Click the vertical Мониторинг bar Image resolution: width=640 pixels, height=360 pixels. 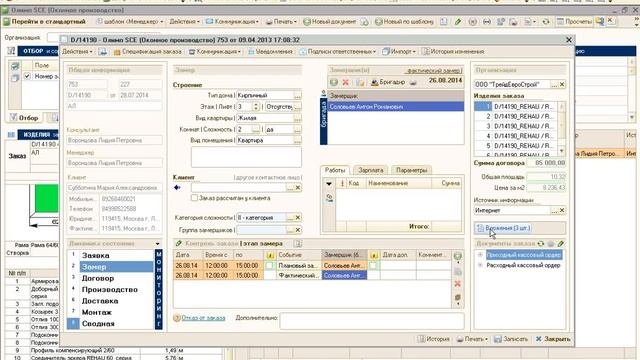point(159,289)
